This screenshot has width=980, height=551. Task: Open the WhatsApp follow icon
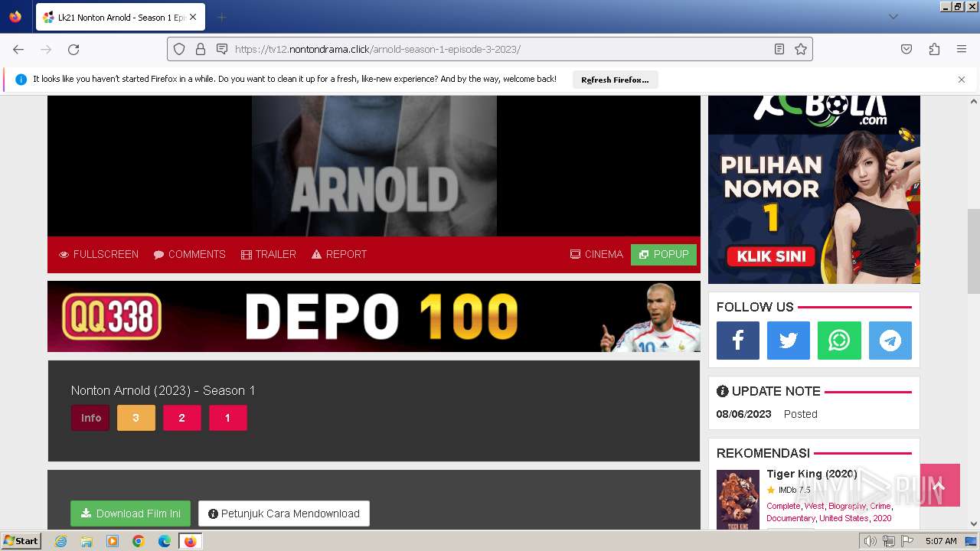(x=839, y=341)
